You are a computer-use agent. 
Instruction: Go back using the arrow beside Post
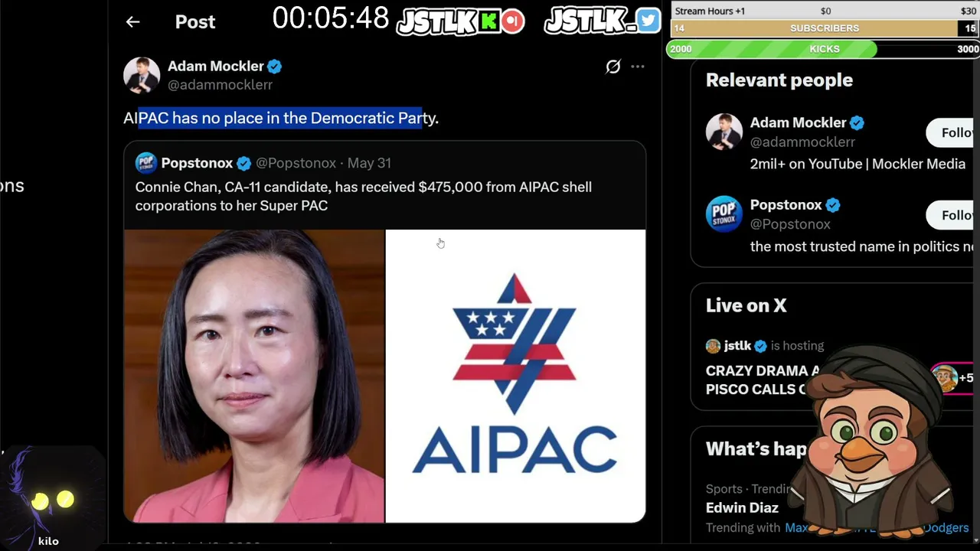pyautogui.click(x=132, y=22)
